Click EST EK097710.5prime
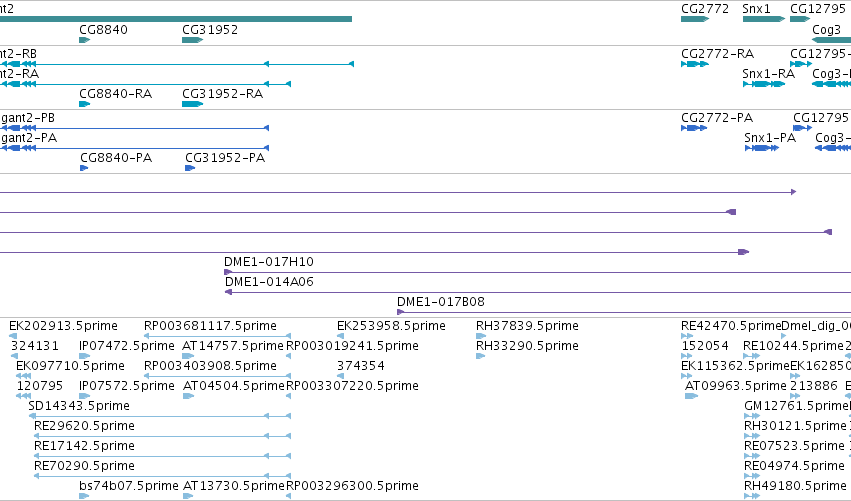This screenshot has height=501, width=851. point(70,366)
